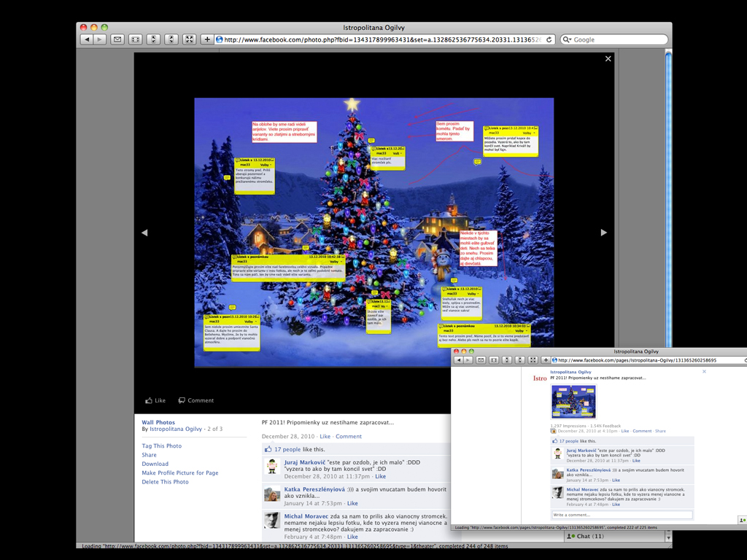747x560 pixels.
Task: Click Comment button under the photo
Action: tap(196, 400)
